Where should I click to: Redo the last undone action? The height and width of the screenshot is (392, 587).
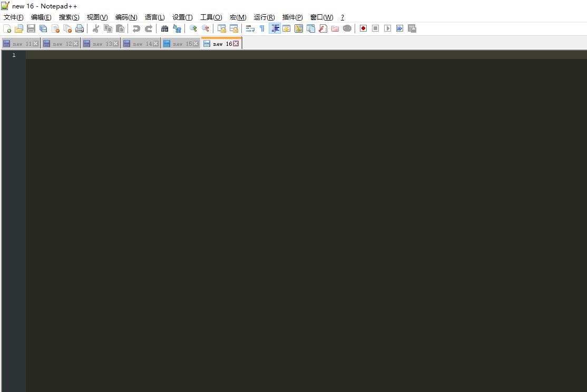(x=149, y=28)
